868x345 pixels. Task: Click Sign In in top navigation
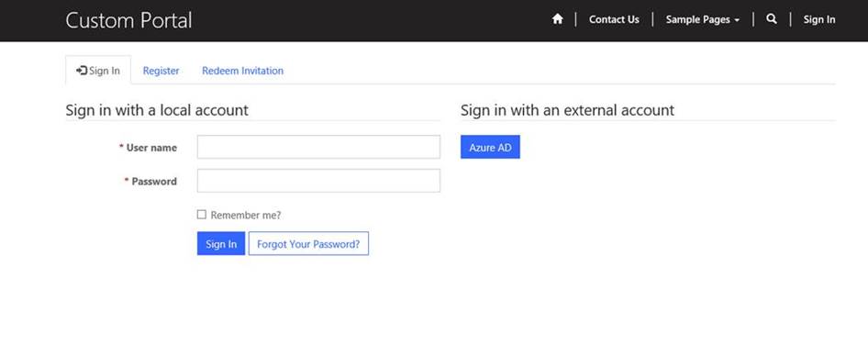tap(819, 19)
